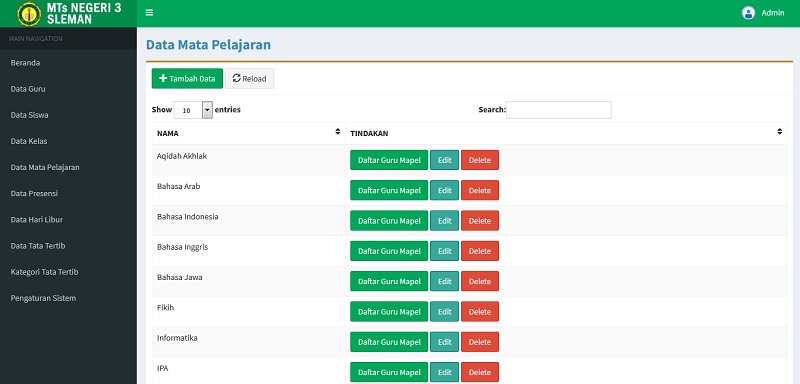Delete the Fikih subject
This screenshot has height=384, width=800.
point(480,312)
